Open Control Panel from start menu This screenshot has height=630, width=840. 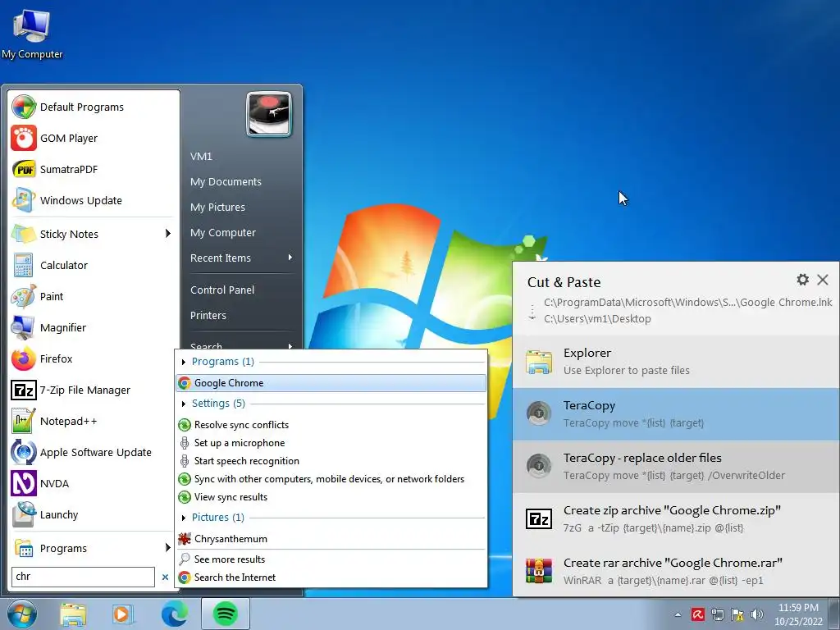[x=222, y=290]
